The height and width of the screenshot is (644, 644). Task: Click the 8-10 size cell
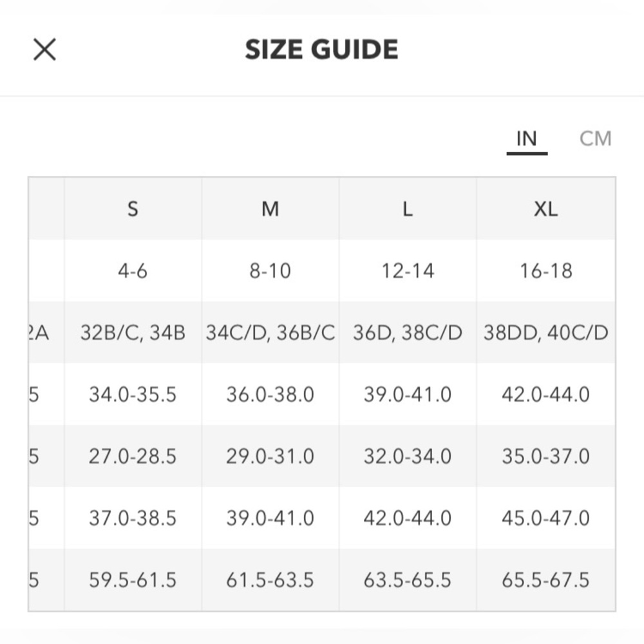click(270, 270)
